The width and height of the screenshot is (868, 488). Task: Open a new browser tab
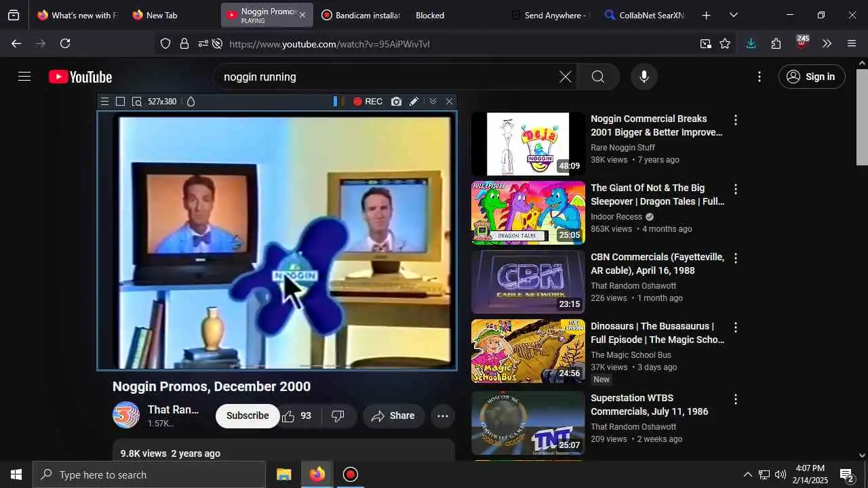coord(706,15)
